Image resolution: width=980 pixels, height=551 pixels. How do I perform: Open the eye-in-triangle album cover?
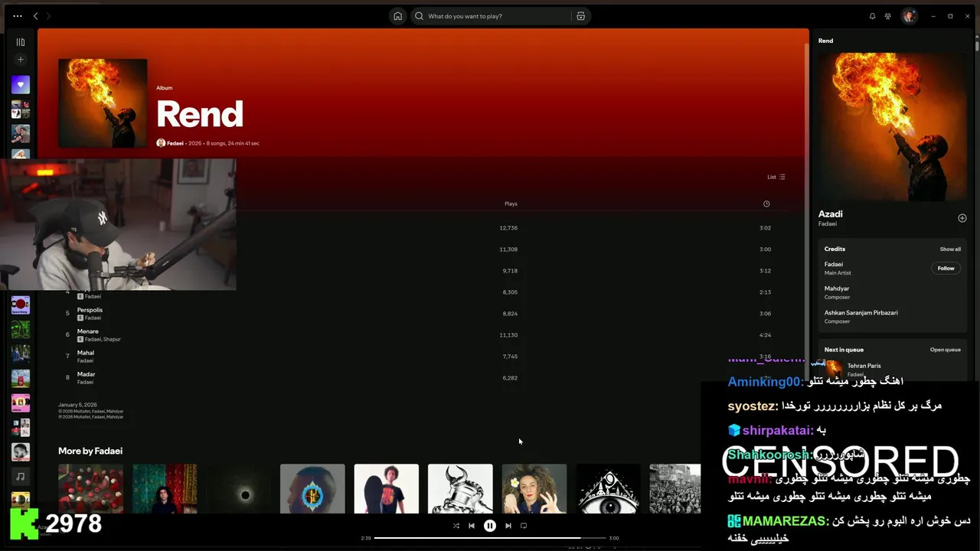tap(608, 488)
